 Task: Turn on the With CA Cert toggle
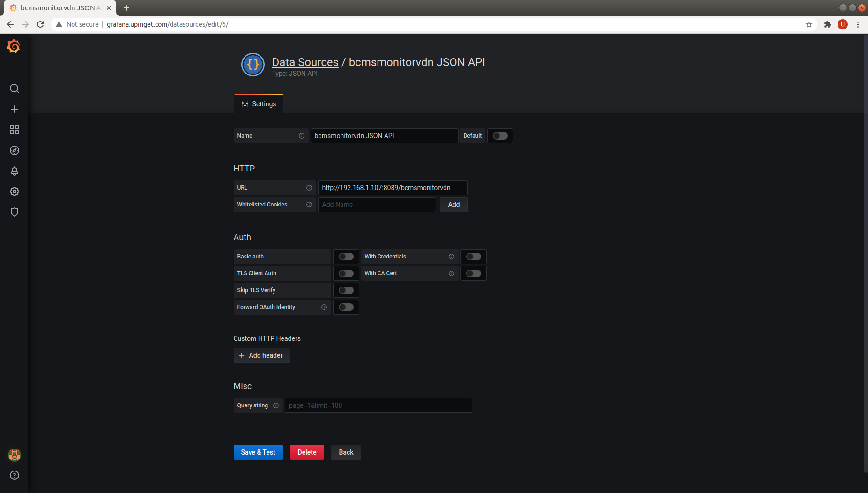(473, 273)
